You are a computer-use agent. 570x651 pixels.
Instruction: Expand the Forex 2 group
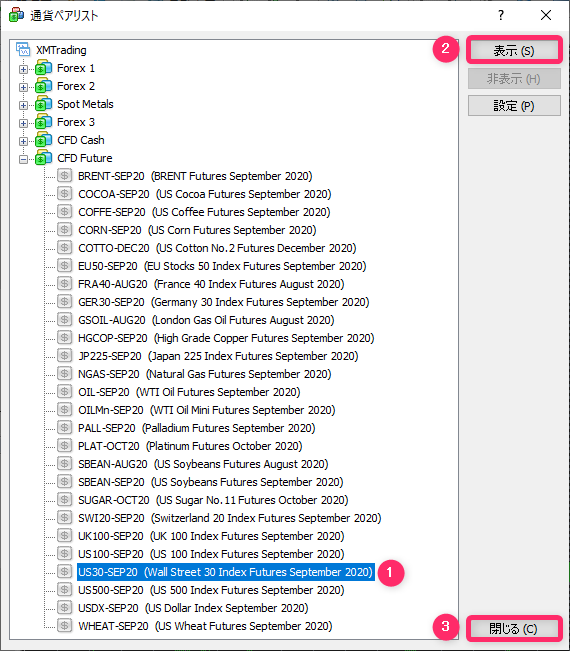(23, 87)
